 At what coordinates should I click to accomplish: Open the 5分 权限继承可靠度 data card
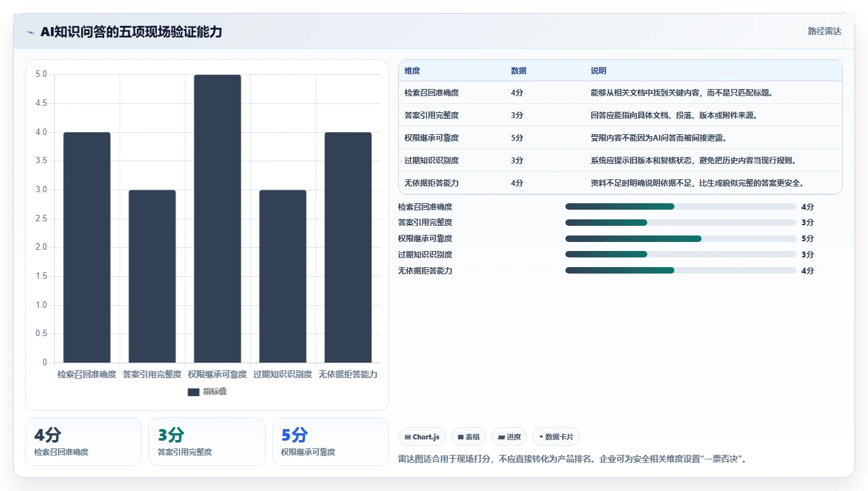coord(330,441)
